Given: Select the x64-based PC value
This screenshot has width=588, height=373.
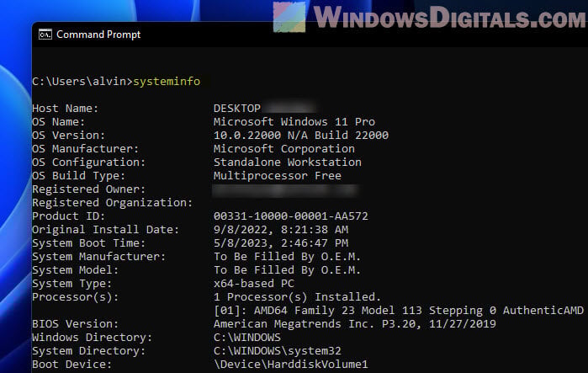Looking at the screenshot, I should tap(253, 284).
